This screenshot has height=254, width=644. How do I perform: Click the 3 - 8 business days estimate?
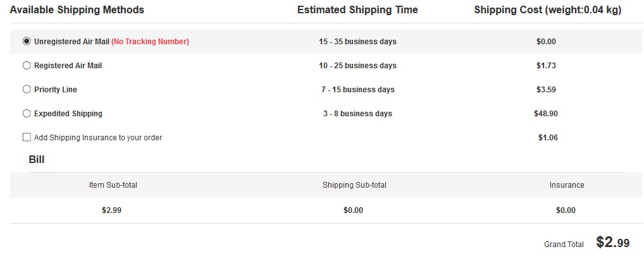point(357,114)
